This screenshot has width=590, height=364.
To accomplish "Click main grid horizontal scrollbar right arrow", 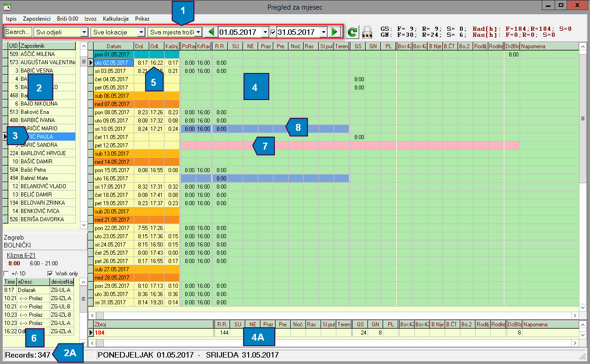I will [574, 315].
